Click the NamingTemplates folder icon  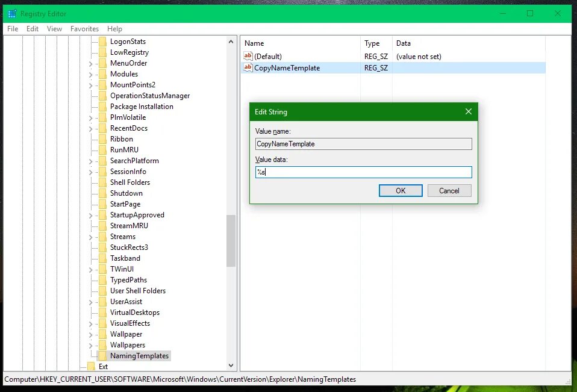[x=102, y=356]
